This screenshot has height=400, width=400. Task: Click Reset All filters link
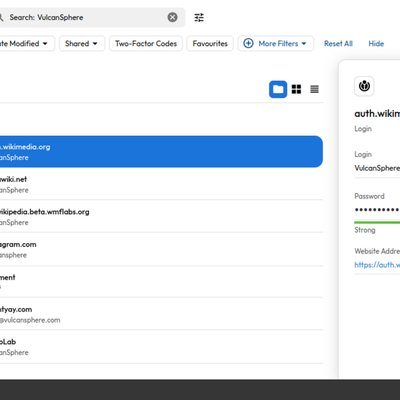click(x=338, y=44)
